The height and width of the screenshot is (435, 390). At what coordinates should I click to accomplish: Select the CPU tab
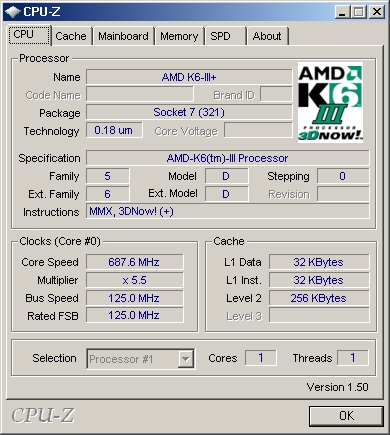(29, 35)
